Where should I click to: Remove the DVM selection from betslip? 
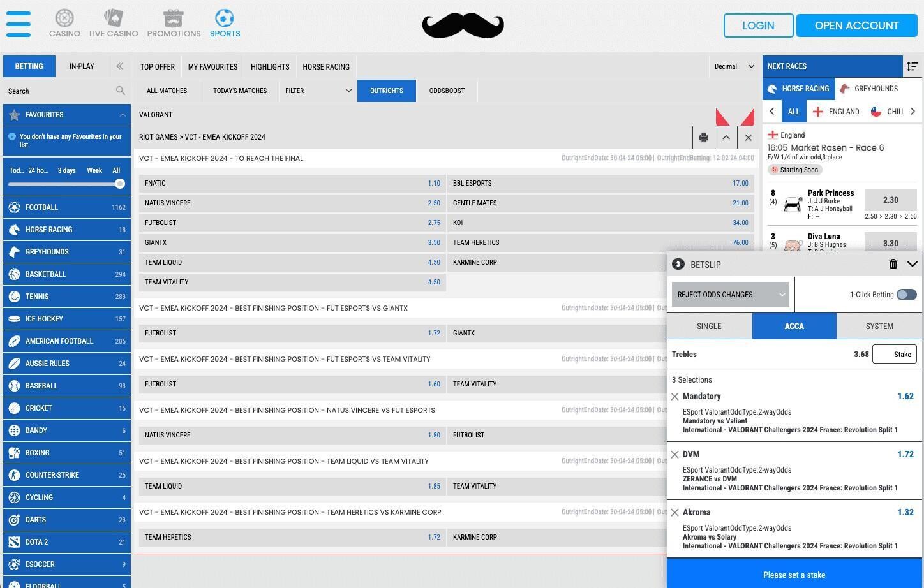[x=674, y=455]
